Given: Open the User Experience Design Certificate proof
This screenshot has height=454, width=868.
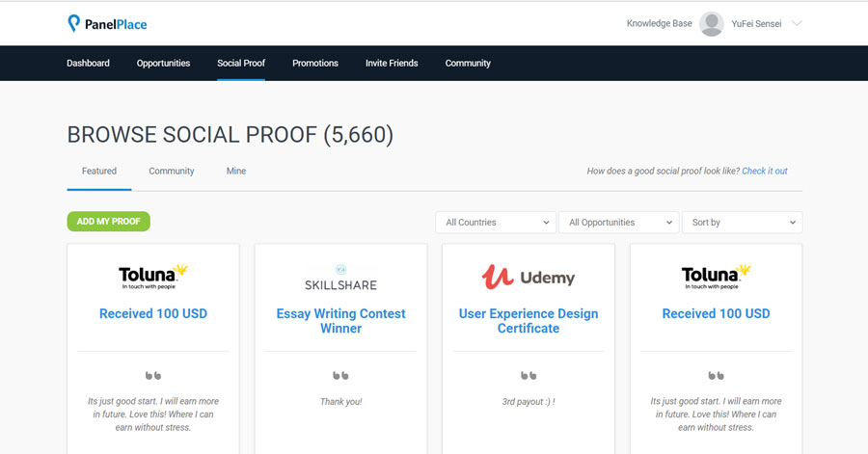Looking at the screenshot, I should 529,321.
